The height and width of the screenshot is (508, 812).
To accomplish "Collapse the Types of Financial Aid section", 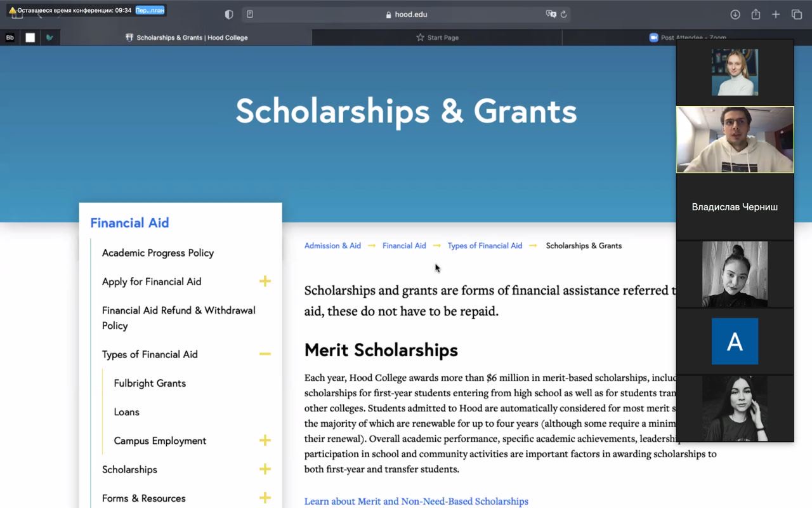I will (x=265, y=354).
